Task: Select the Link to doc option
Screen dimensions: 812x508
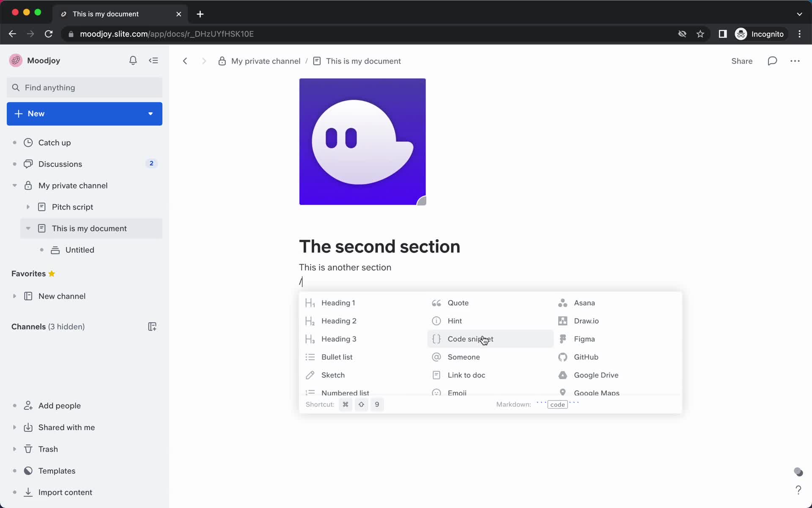Action: 465,375
